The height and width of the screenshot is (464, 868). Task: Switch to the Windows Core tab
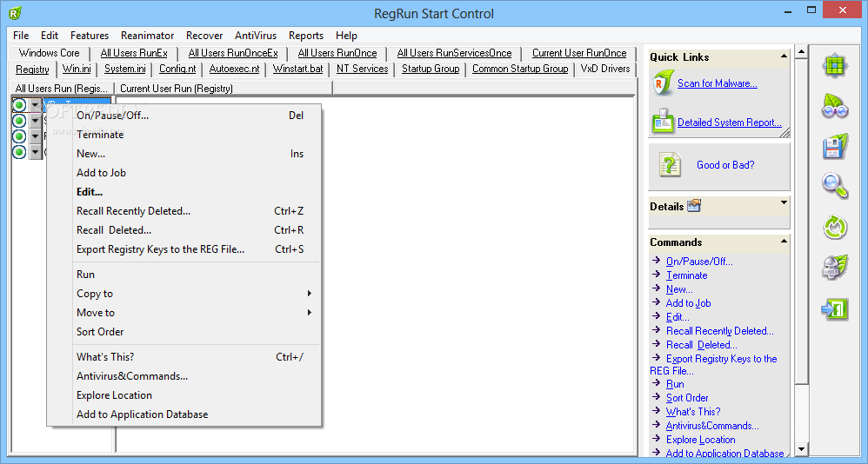(x=50, y=53)
